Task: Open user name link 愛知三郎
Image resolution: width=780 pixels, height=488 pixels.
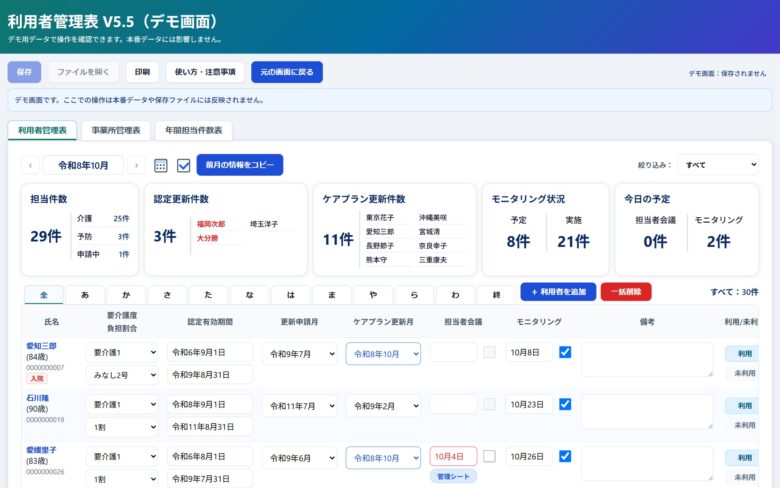Action: pyautogui.click(x=41, y=346)
